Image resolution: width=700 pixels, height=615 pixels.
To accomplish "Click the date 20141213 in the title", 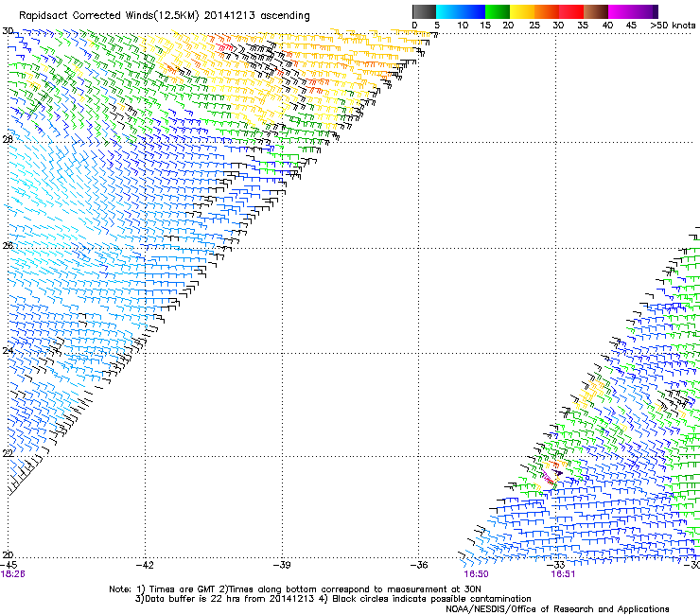I will click(x=229, y=15).
